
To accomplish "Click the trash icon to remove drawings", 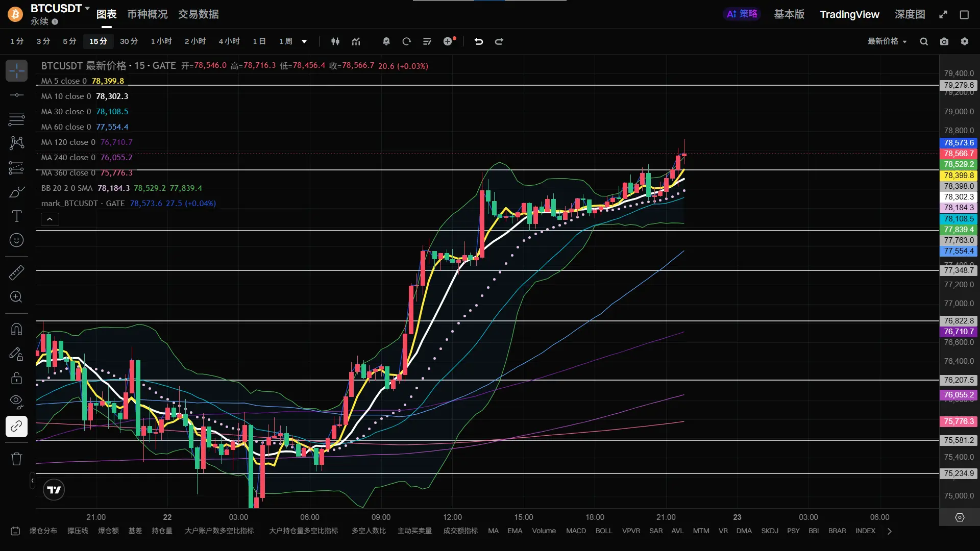I will click(16, 459).
